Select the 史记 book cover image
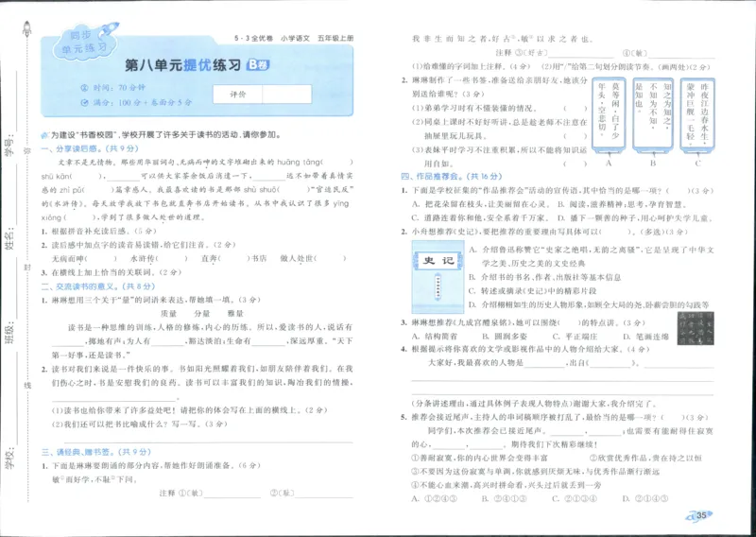Viewport: 756px width, 537px height. coord(438,277)
